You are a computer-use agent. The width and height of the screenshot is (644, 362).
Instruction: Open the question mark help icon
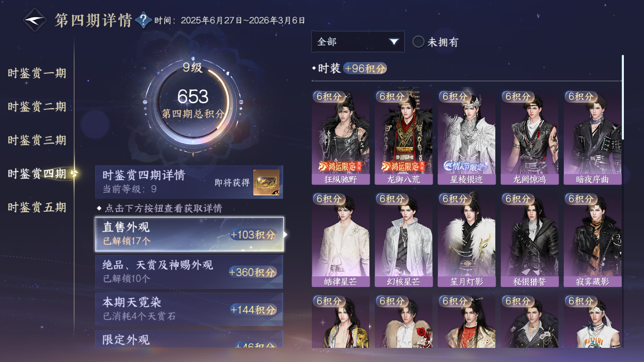(x=143, y=20)
